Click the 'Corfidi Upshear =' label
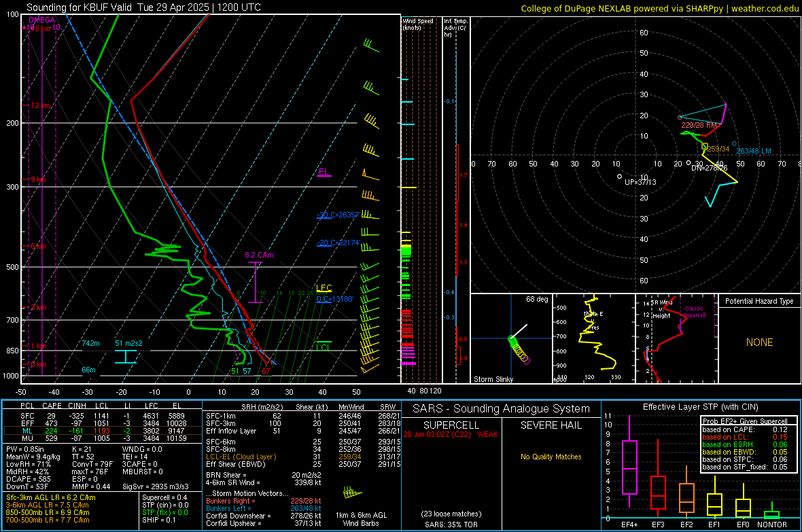Image resolution: width=802 pixels, height=532 pixels. (x=232, y=523)
